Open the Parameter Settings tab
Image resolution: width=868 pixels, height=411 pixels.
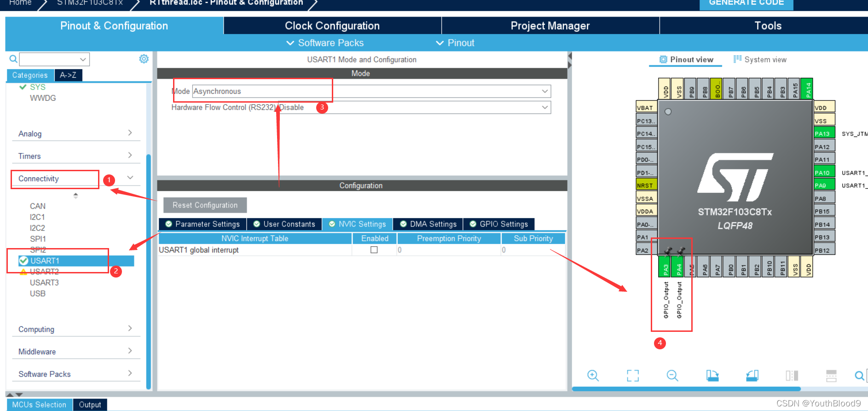[x=203, y=224]
